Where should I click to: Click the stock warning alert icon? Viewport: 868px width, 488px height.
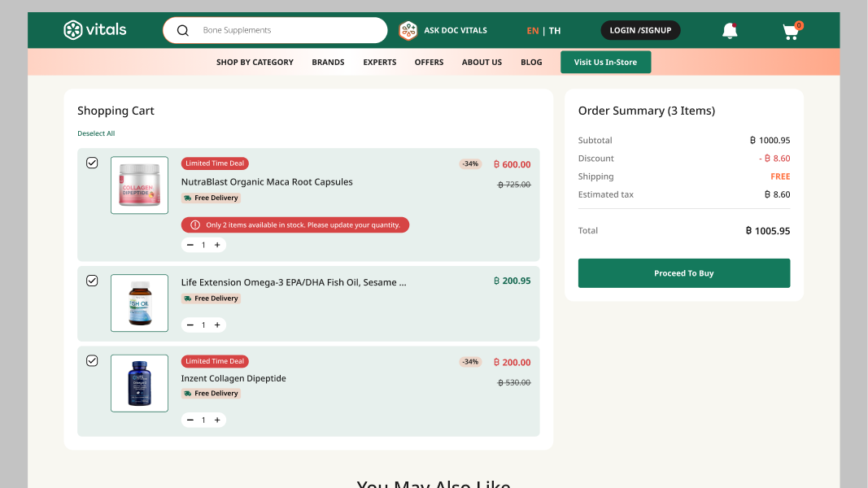coord(195,225)
